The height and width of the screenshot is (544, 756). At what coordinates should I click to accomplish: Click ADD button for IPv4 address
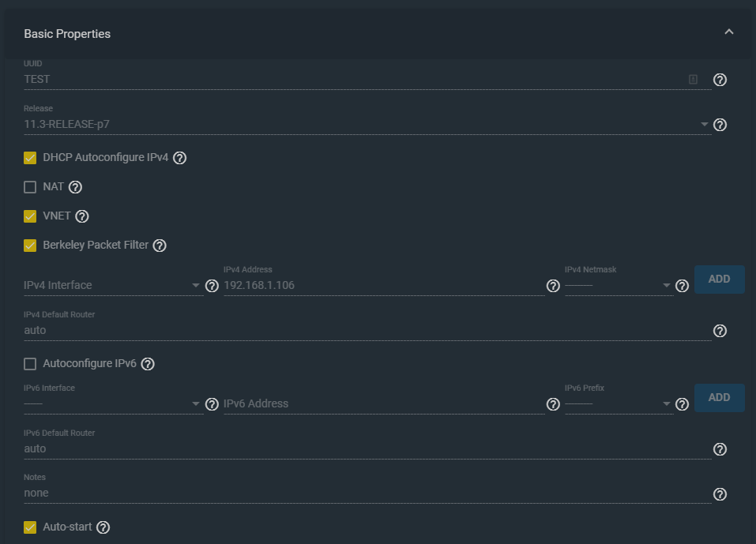tap(720, 279)
